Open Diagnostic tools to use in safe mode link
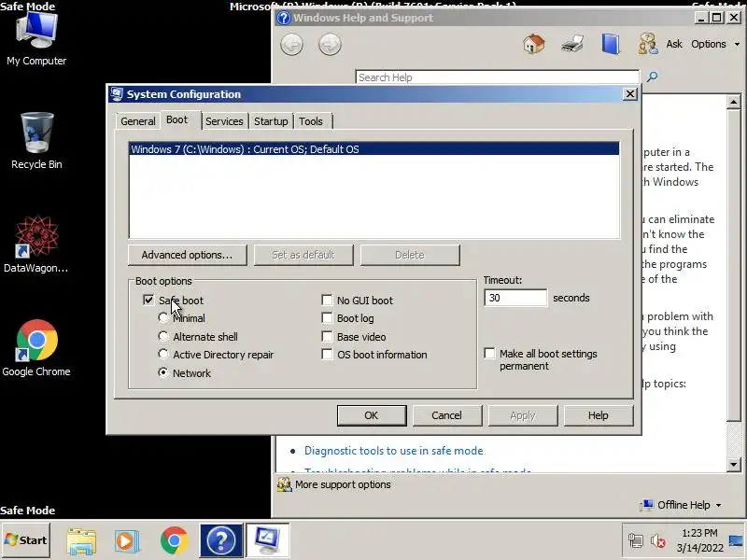Screen dimensions: 747x560 click(393, 451)
